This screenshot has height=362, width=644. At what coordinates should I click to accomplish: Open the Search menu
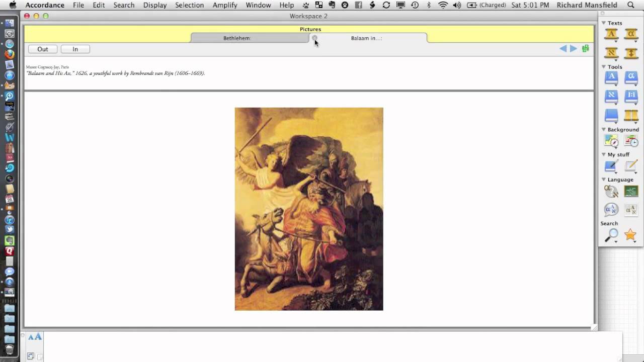point(124,5)
